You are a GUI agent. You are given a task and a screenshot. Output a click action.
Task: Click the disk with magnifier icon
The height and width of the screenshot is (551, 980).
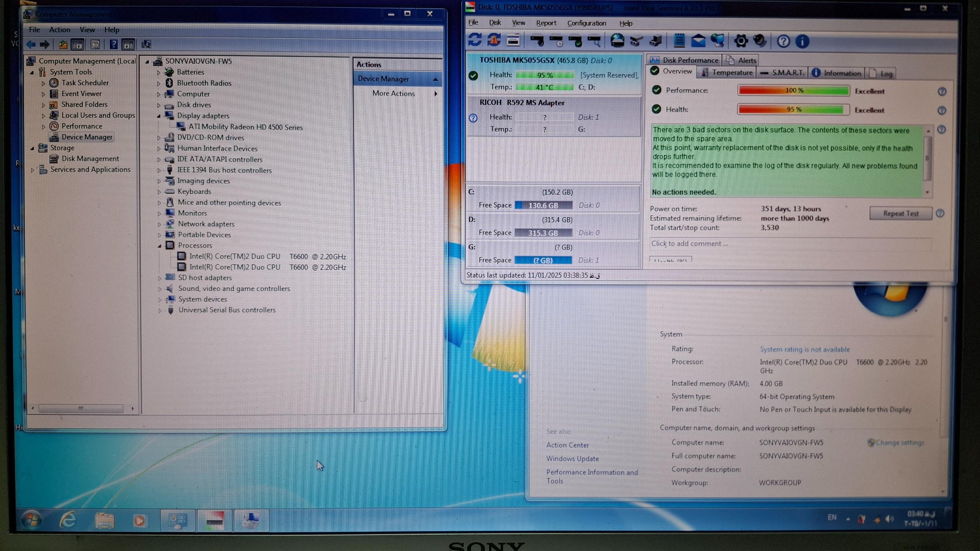pos(594,41)
